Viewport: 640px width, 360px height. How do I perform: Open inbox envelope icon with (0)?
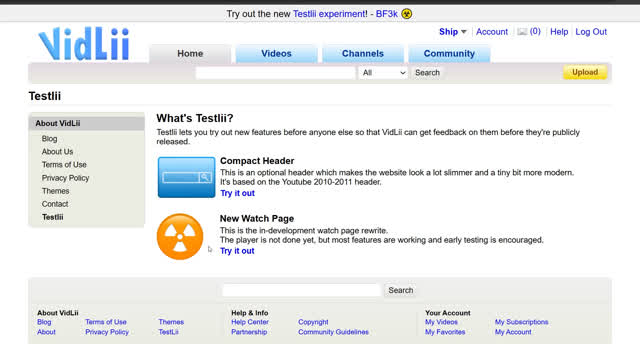point(529,31)
